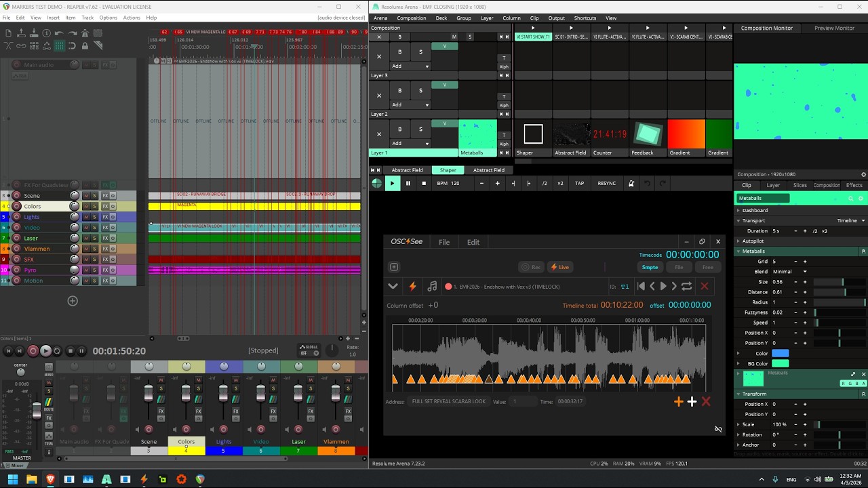Click the Colors channel fader in REAPER mixer
868x488 pixels.
[186, 393]
